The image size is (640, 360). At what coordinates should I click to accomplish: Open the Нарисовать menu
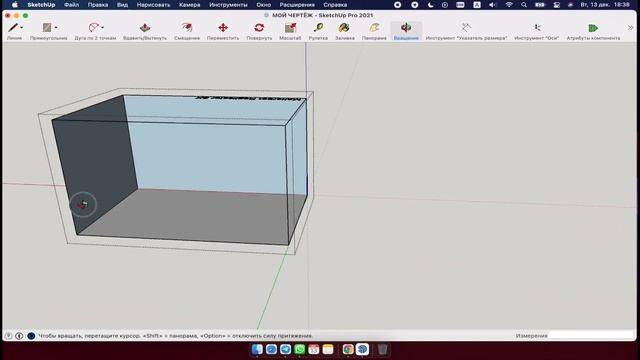pos(153,5)
